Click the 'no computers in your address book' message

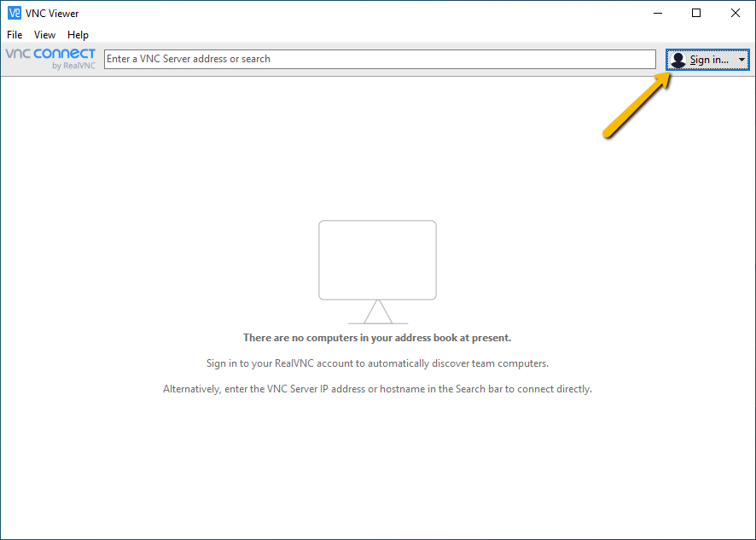(x=377, y=338)
